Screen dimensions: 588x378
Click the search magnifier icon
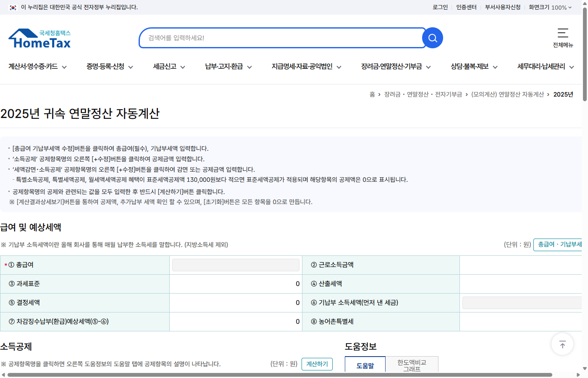[x=432, y=38]
